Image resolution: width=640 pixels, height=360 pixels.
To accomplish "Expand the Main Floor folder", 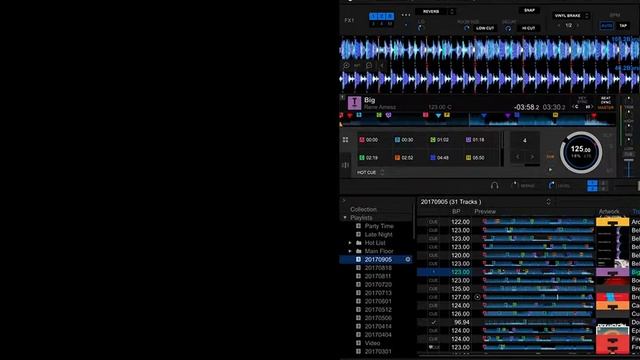I will pyautogui.click(x=350, y=251).
